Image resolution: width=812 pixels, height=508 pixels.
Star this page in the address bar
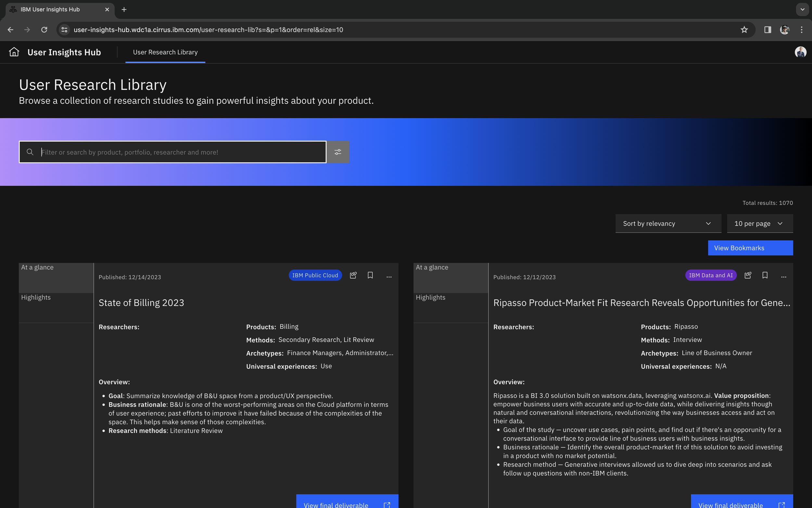744,30
